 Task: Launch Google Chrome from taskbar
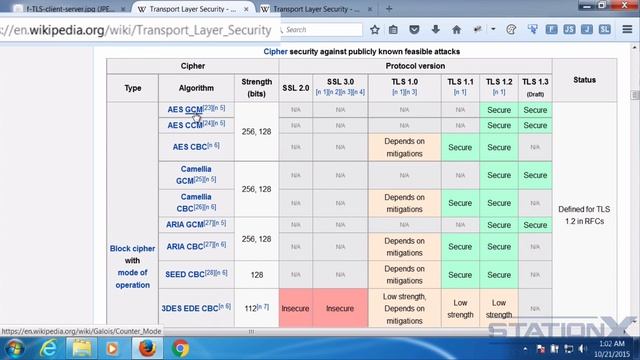click(180, 349)
